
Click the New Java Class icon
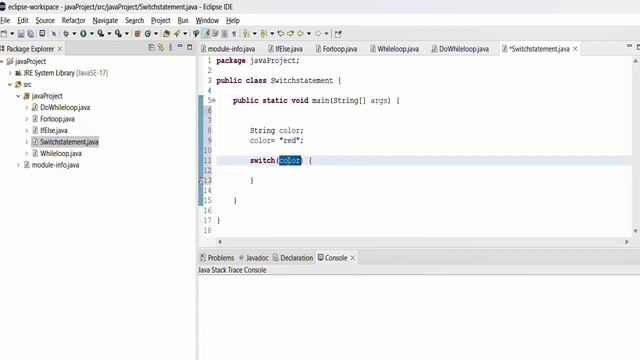click(148, 34)
